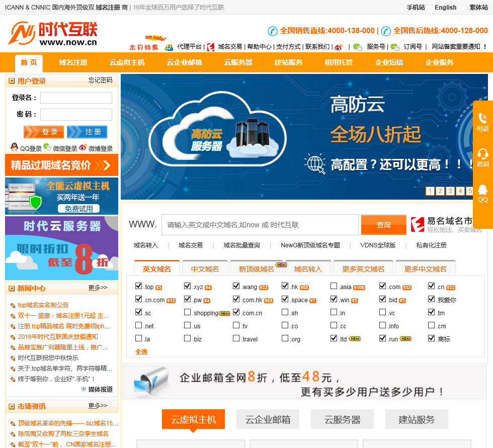
Task: Check the .asia domain checkbox
Action: 334,286
